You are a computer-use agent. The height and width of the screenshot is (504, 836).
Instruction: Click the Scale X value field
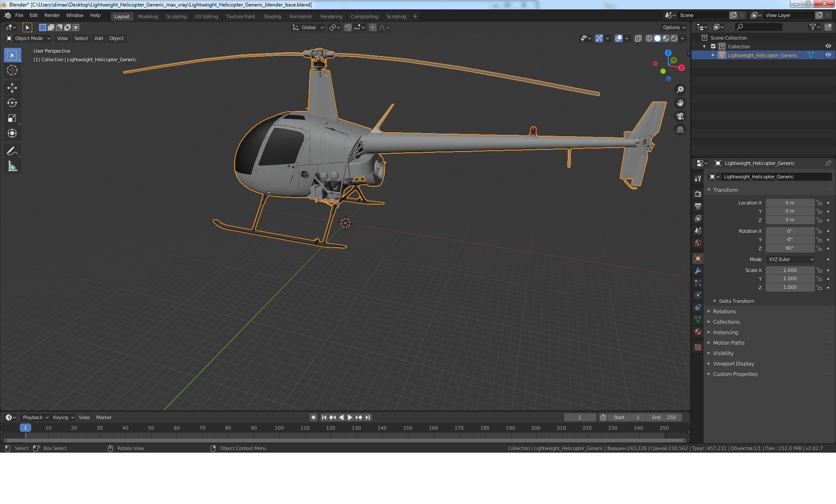[789, 270]
